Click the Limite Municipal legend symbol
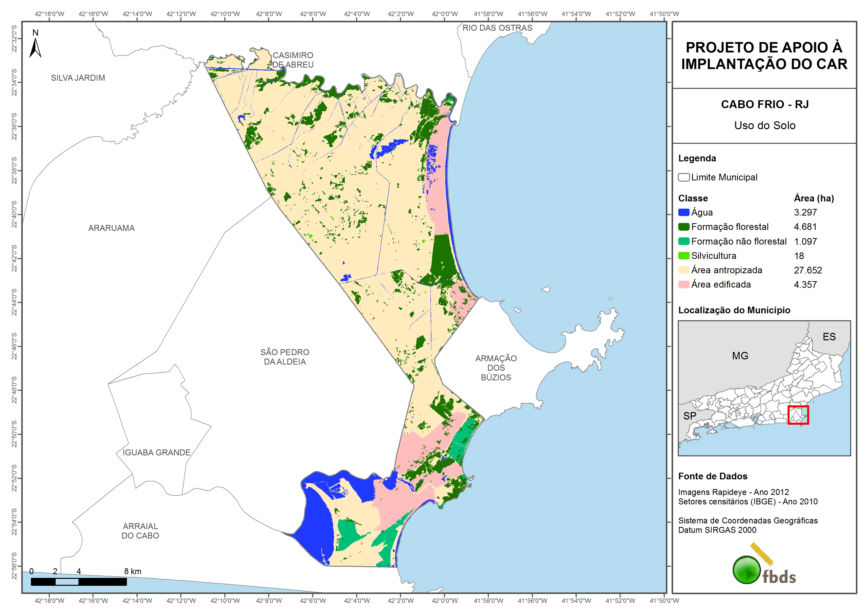868x614 pixels. coord(683,177)
